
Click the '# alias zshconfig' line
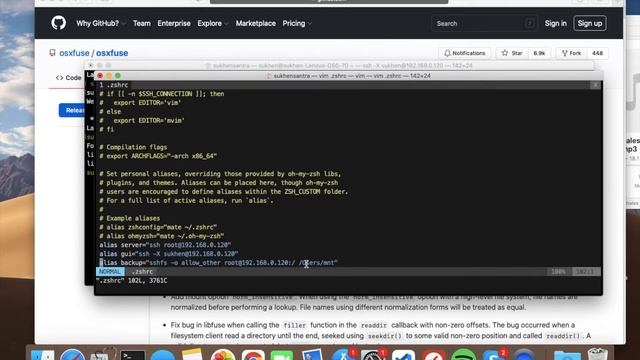point(158,227)
